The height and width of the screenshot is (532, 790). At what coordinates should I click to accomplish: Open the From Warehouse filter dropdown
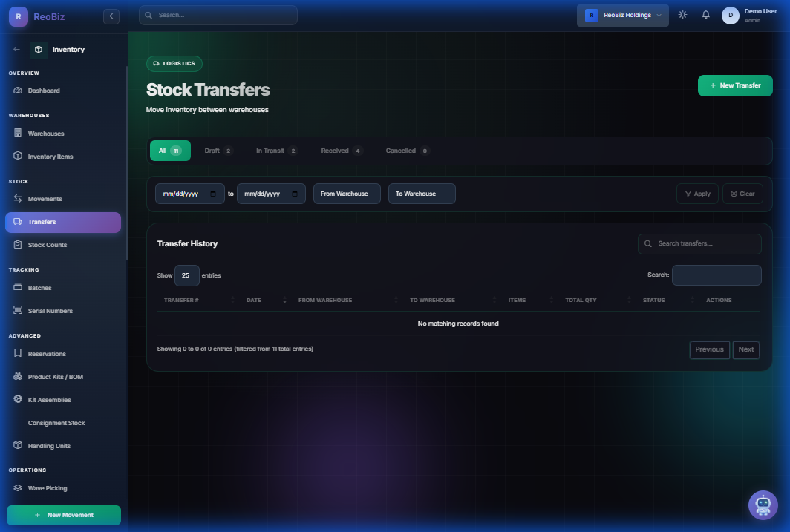(347, 194)
